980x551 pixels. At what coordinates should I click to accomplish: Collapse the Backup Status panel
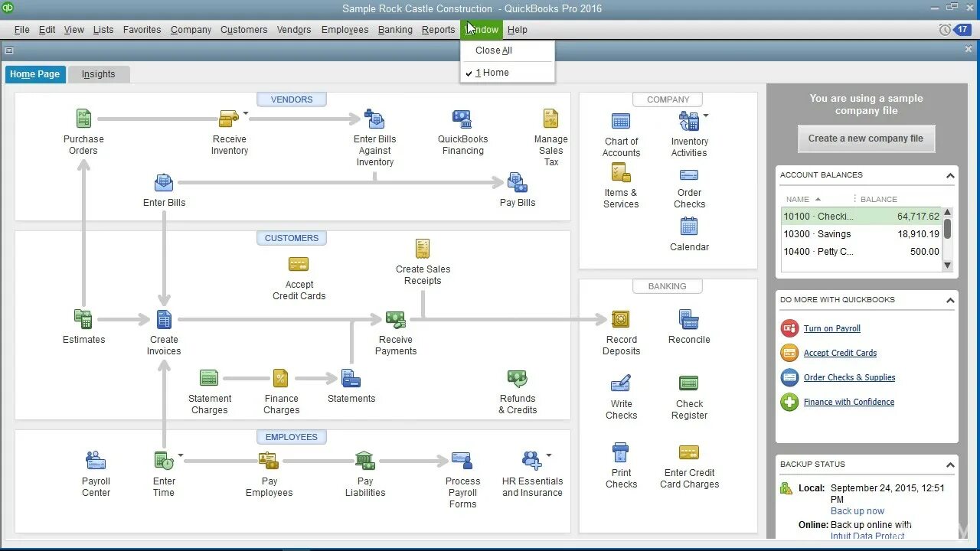950,465
